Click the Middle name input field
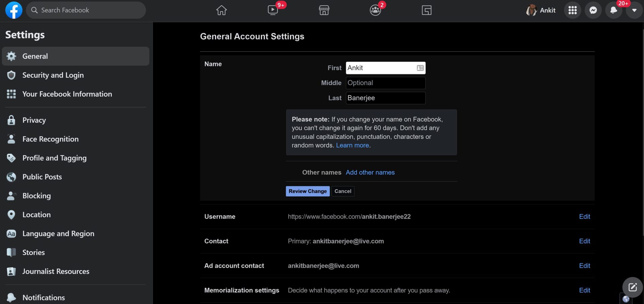 385,83
